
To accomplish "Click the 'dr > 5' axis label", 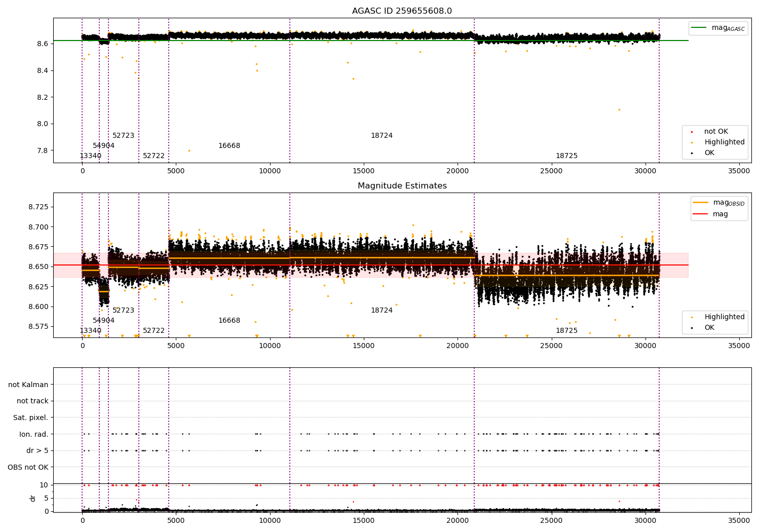I will [x=37, y=450].
